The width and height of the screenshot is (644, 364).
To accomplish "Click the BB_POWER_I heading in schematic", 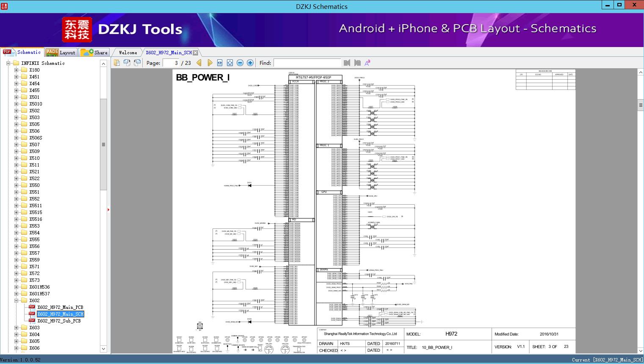I will [202, 78].
